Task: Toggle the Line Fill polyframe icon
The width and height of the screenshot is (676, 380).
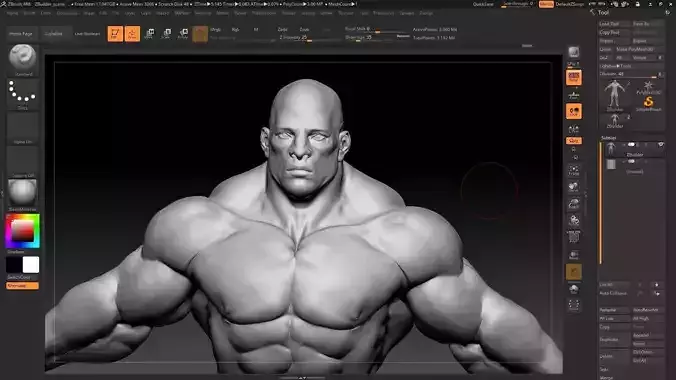Action: (x=574, y=237)
